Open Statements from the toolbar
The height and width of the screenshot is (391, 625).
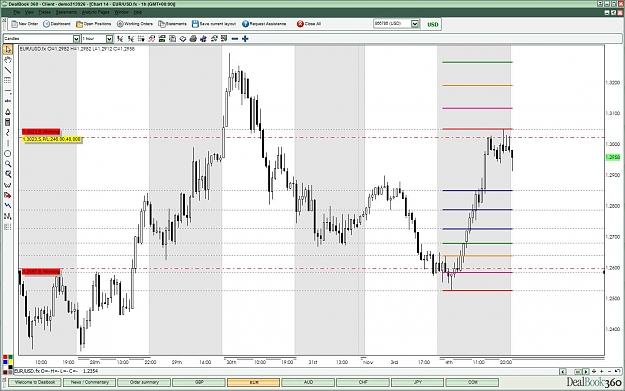coord(172,24)
